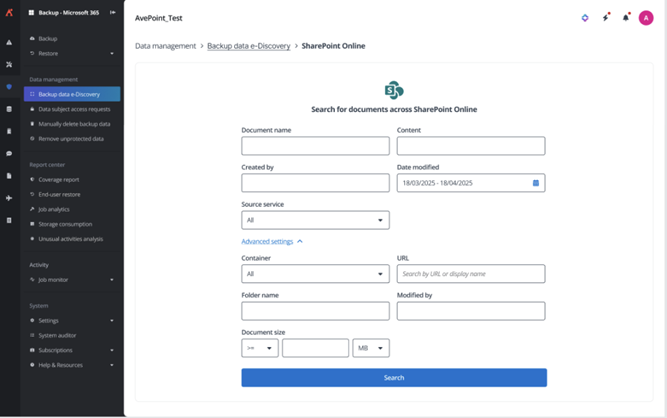Open the Source service dropdown

coord(315,220)
